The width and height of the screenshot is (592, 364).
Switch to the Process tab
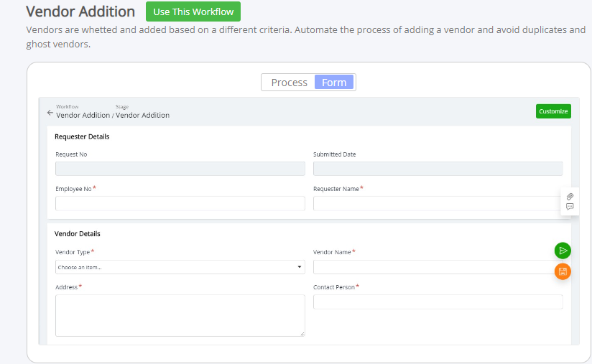290,83
